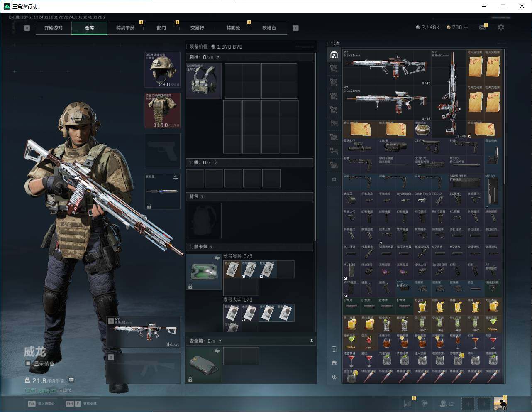Viewport: 532px width, 412px height.
Task: Select the chest rig item thumbnail
Action: [x=204, y=81]
